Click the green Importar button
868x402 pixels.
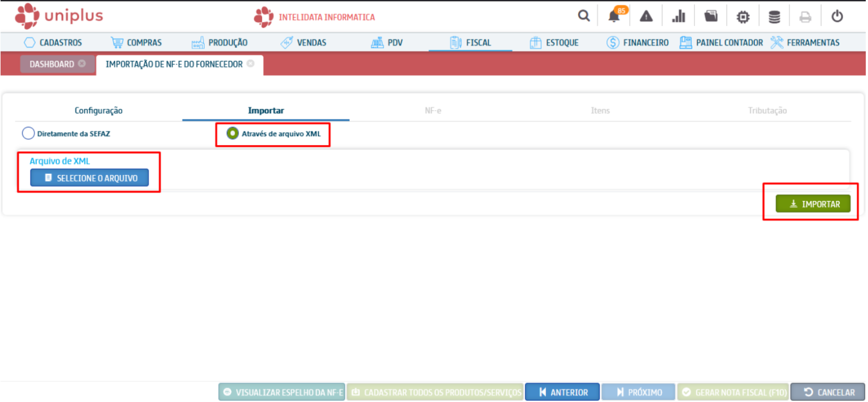click(x=813, y=204)
